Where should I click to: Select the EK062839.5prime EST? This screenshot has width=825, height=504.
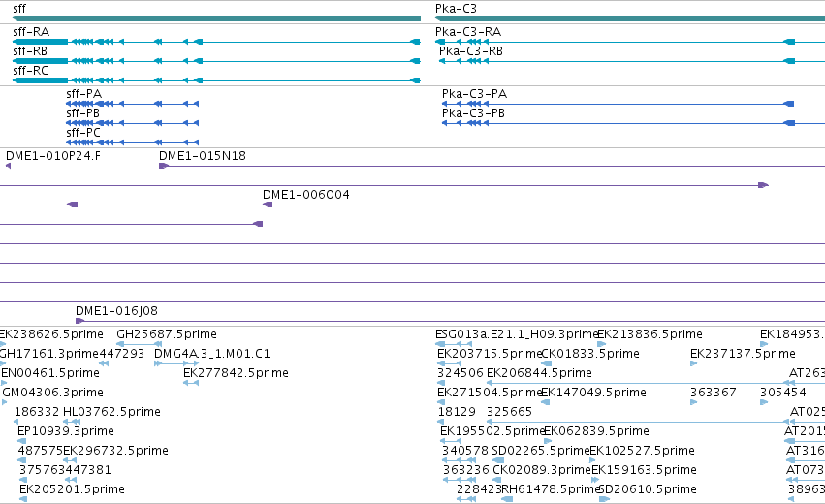[596, 431]
